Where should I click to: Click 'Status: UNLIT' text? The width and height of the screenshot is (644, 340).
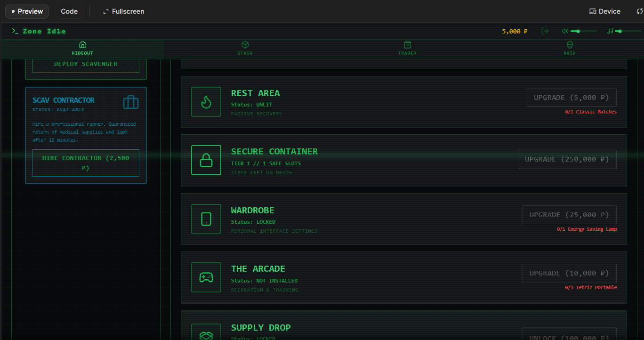(x=251, y=105)
